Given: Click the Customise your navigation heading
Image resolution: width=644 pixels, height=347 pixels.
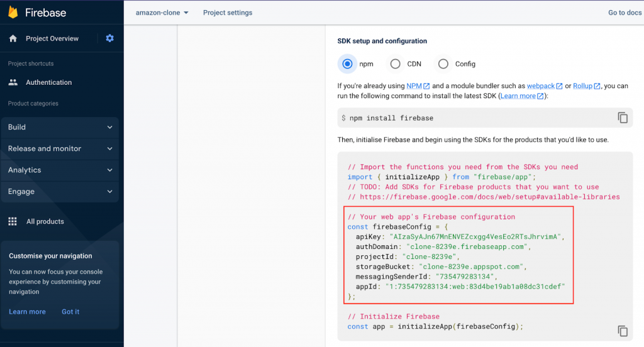Looking at the screenshot, I should [50, 256].
